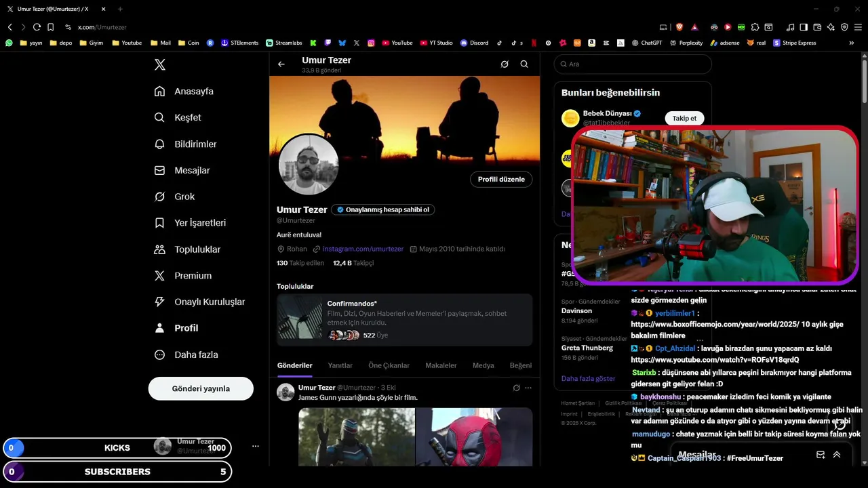This screenshot has width=868, height=488.
Task: Open Davinson trending topic
Action: coord(576,310)
